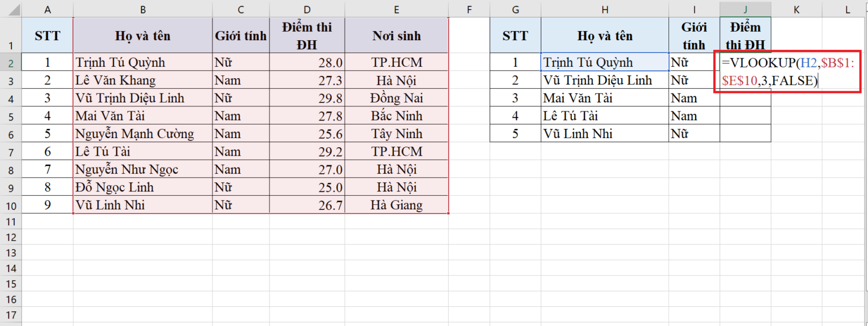Select the cell with Nguyễn Mạnh Cường

(142, 134)
